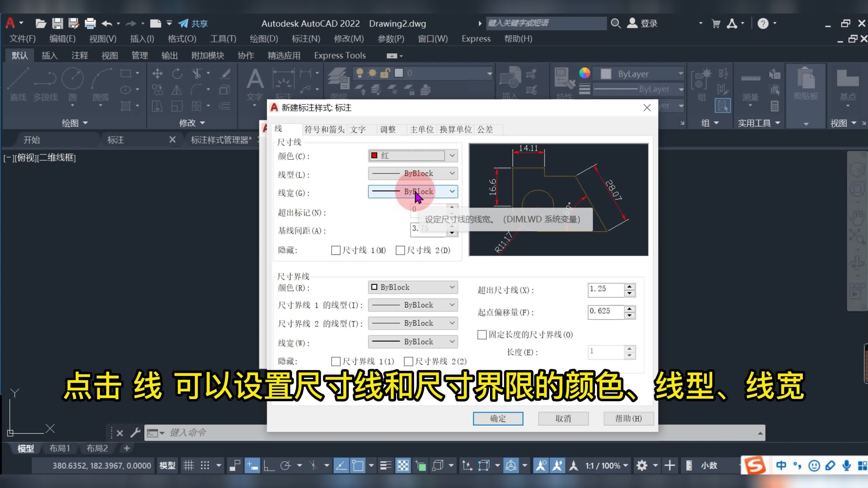This screenshot has height=488, width=868.
Task: Open the dimension line 线型(L) dropdown
Action: [x=413, y=174]
